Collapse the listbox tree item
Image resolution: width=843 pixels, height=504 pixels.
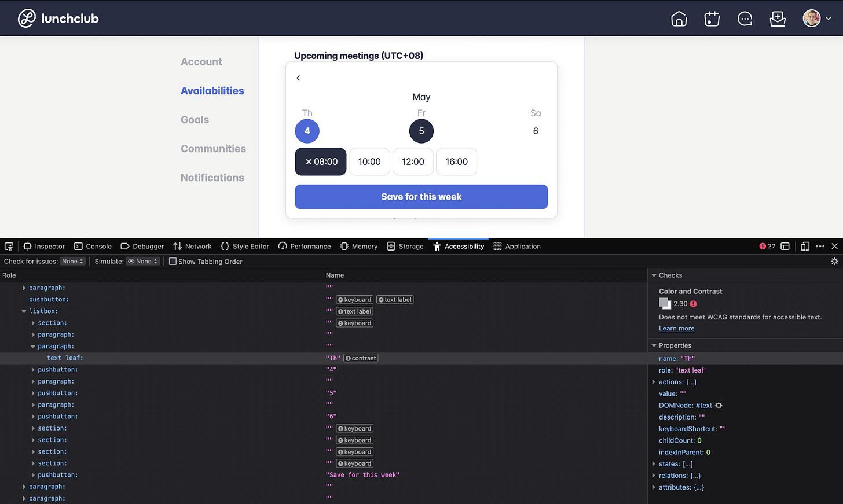pos(24,311)
